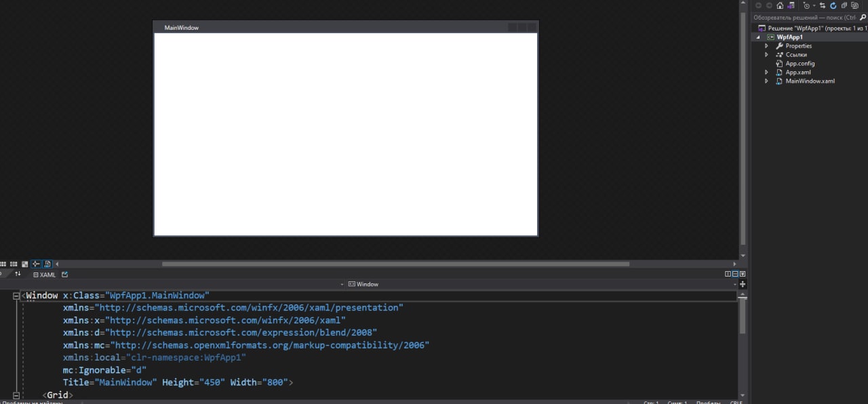The image size is (868, 404).
Task: Open the pending changes filter clock icon
Action: tap(806, 6)
